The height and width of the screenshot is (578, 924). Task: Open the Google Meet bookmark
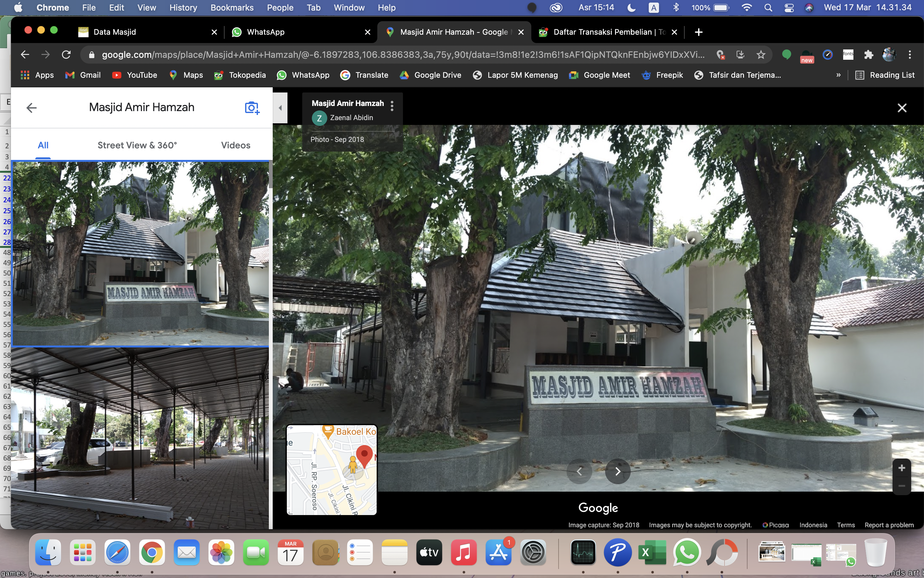pos(599,75)
